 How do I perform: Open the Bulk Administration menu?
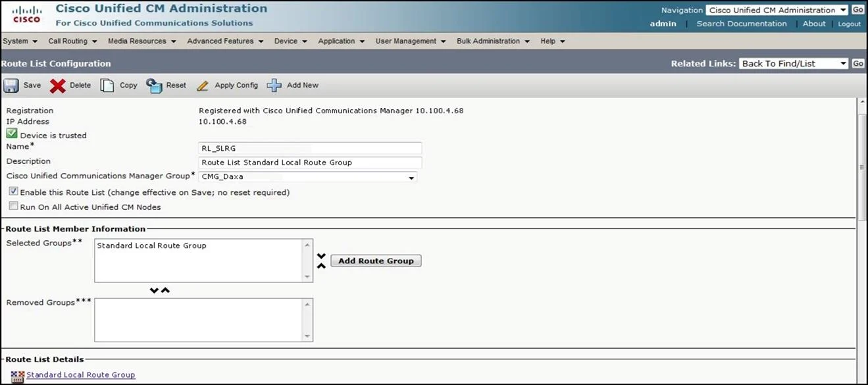coord(493,41)
